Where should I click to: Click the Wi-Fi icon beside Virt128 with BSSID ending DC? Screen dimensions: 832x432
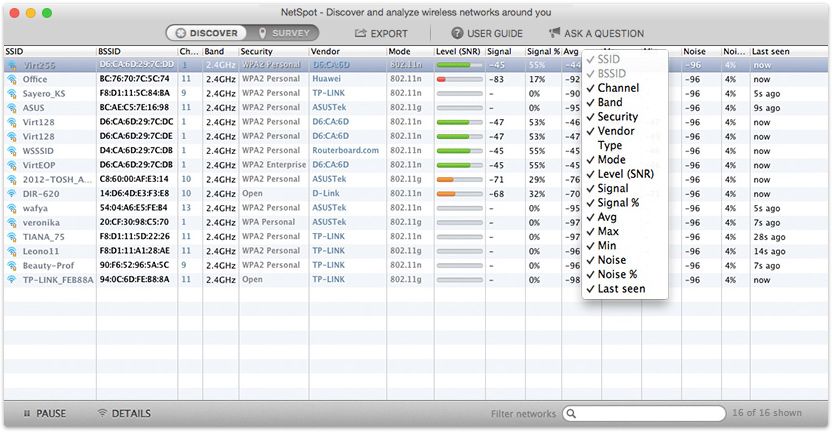pos(12,122)
